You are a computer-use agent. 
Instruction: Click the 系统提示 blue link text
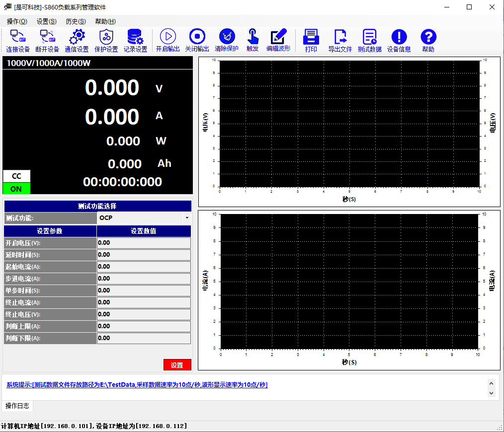coord(137,385)
